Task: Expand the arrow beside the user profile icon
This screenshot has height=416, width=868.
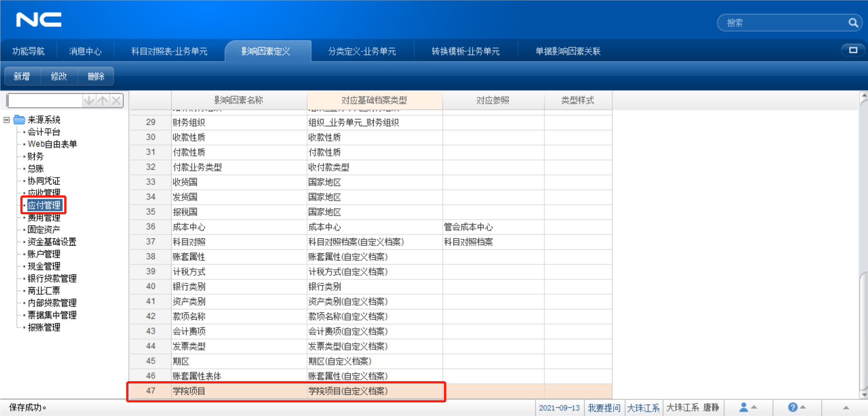Action: [x=754, y=408]
